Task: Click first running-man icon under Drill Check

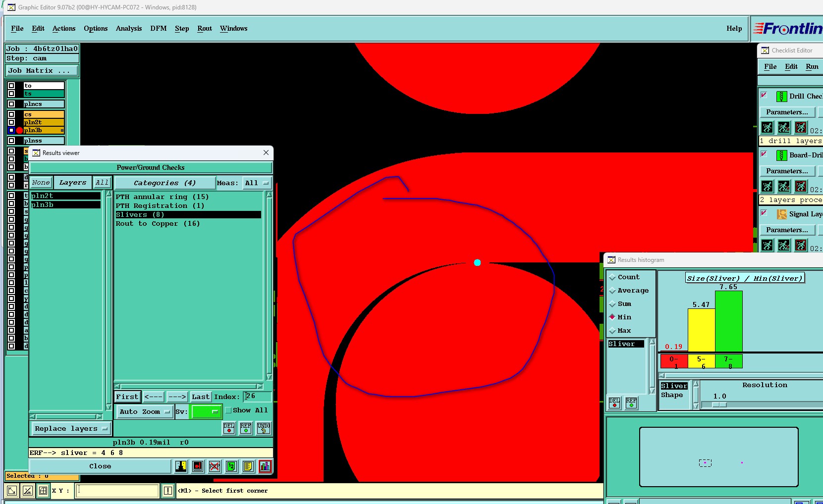Action: 768,128
